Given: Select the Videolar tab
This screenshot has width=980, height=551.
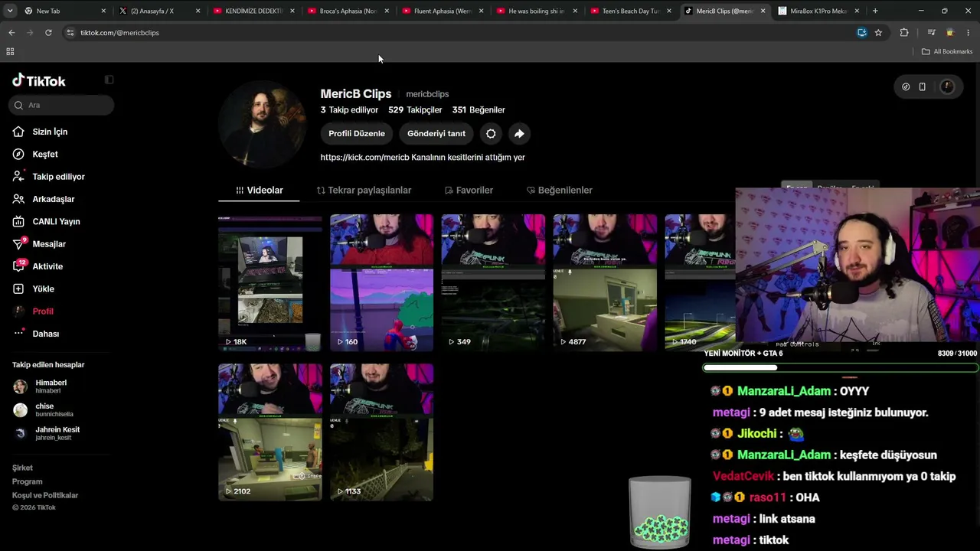Looking at the screenshot, I should [259, 190].
